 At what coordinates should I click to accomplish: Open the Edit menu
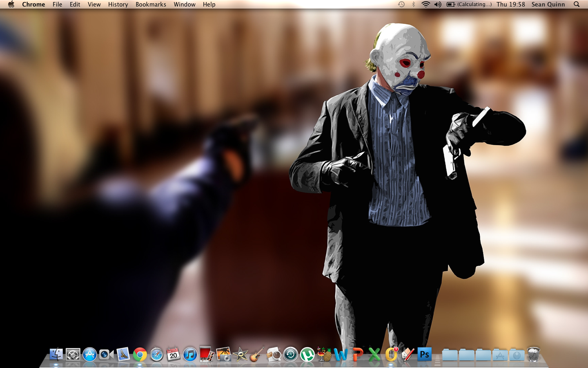pyautogui.click(x=75, y=4)
